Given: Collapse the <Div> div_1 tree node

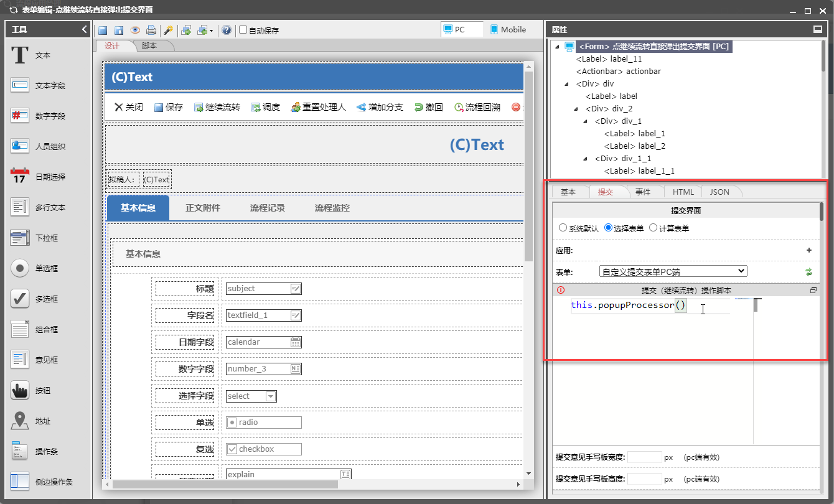Looking at the screenshot, I should [585, 121].
